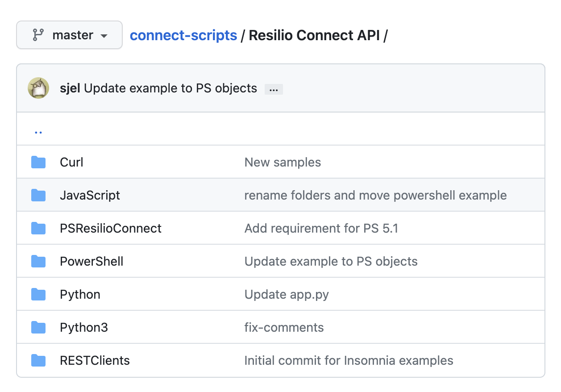
Task: Click the PowerShell folder icon
Action: pos(38,262)
